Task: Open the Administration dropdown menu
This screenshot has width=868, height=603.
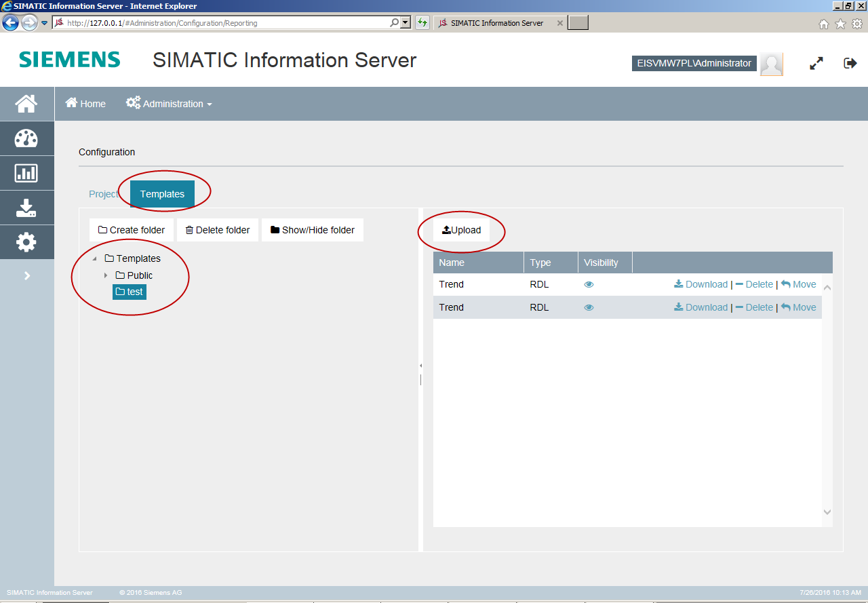Action: pos(170,104)
